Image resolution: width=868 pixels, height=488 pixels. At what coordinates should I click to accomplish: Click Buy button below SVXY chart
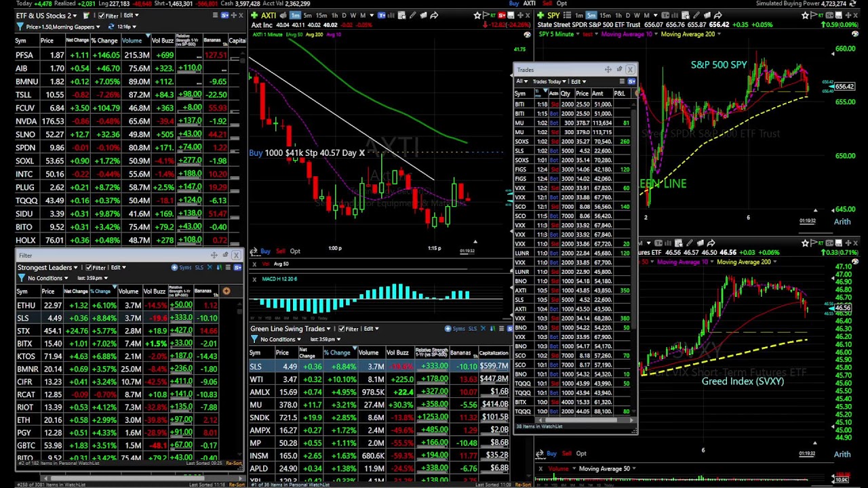pyautogui.click(x=551, y=453)
